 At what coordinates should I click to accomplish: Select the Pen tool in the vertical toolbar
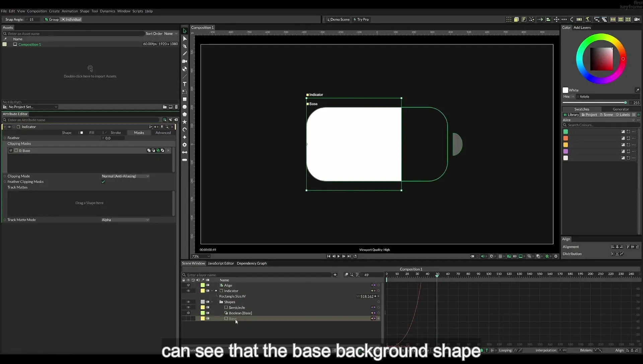(185, 46)
